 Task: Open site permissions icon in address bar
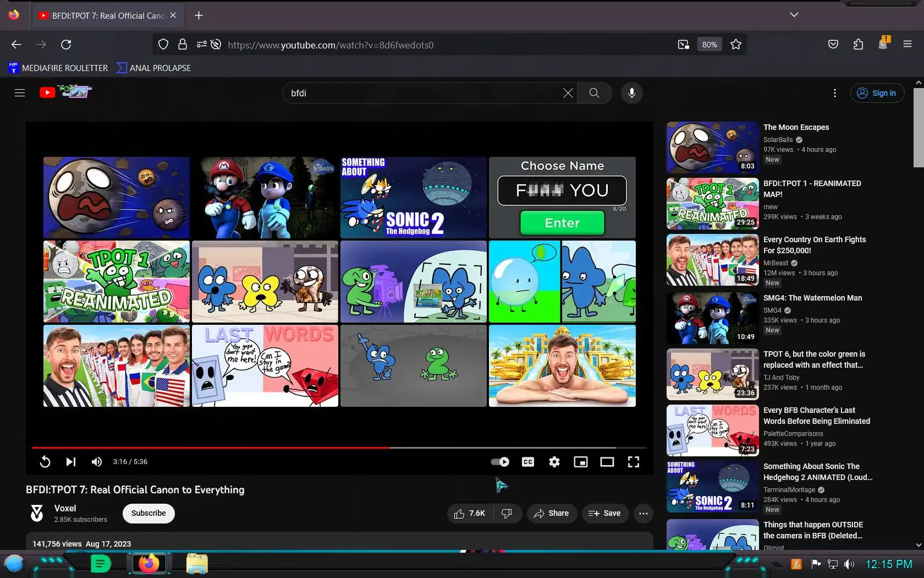pyautogui.click(x=202, y=45)
